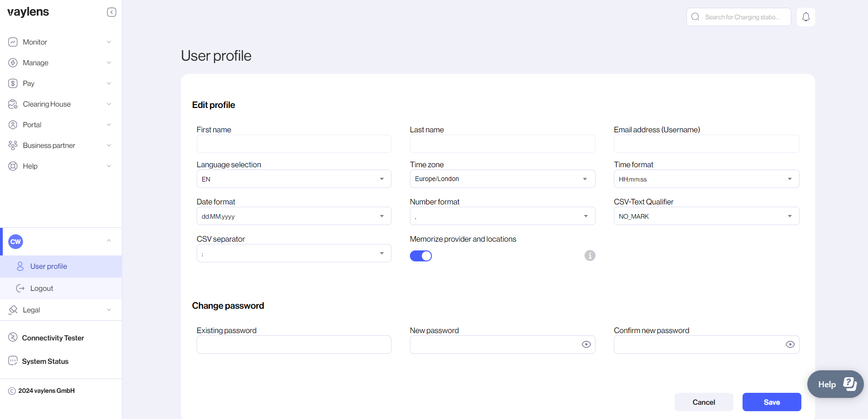Screen dimensions: 868x419
Task: Click the notification bell icon
Action: (x=806, y=17)
